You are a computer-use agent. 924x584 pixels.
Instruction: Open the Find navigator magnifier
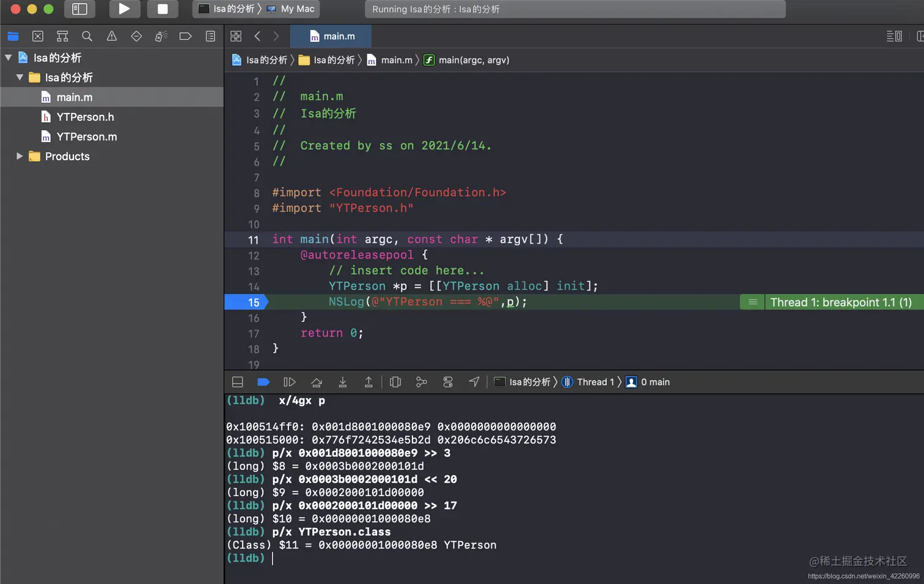[87, 36]
